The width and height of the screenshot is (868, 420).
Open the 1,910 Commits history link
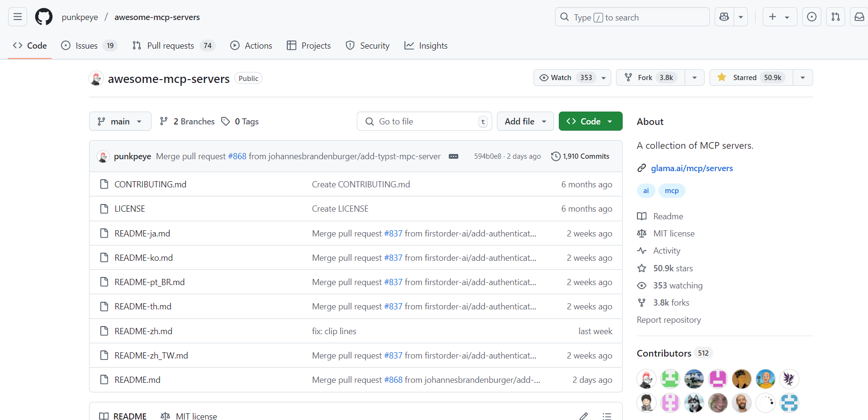(580, 156)
